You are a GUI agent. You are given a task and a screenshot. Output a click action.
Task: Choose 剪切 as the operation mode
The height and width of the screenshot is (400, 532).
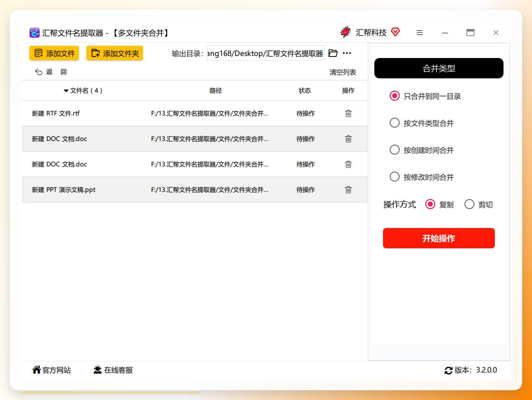pyautogui.click(x=469, y=205)
